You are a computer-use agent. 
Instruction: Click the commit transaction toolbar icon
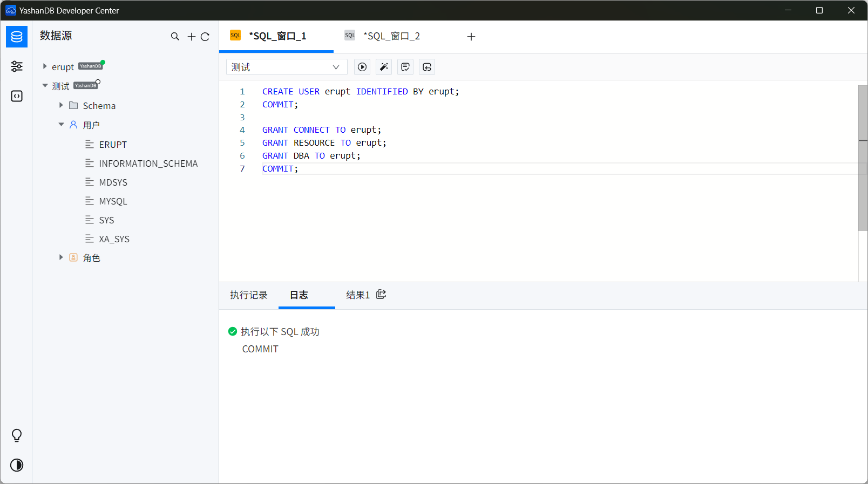[x=405, y=67]
